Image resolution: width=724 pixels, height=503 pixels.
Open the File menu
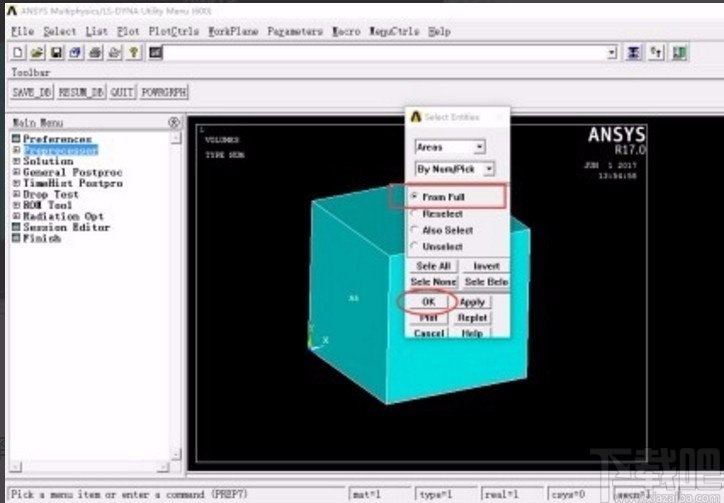point(23,31)
